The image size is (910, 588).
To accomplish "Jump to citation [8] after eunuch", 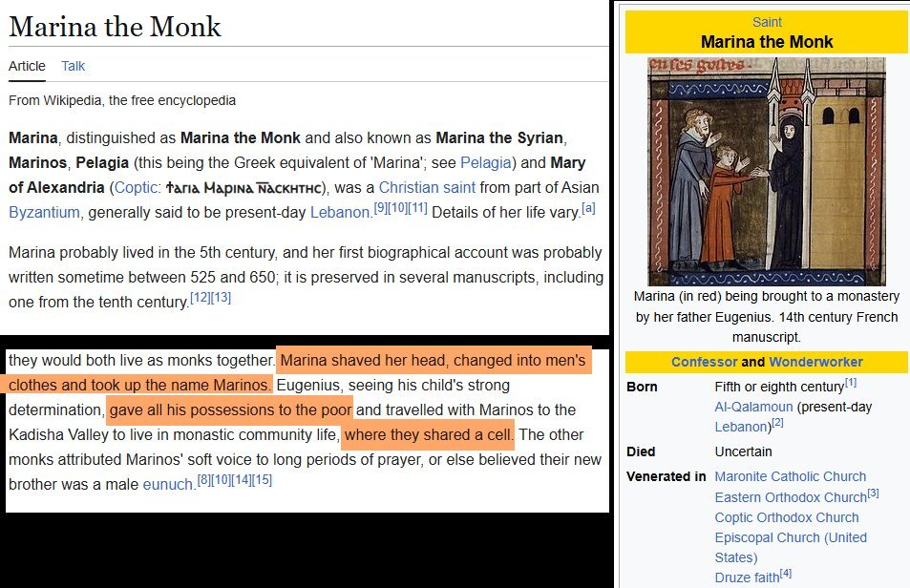I will click(203, 480).
